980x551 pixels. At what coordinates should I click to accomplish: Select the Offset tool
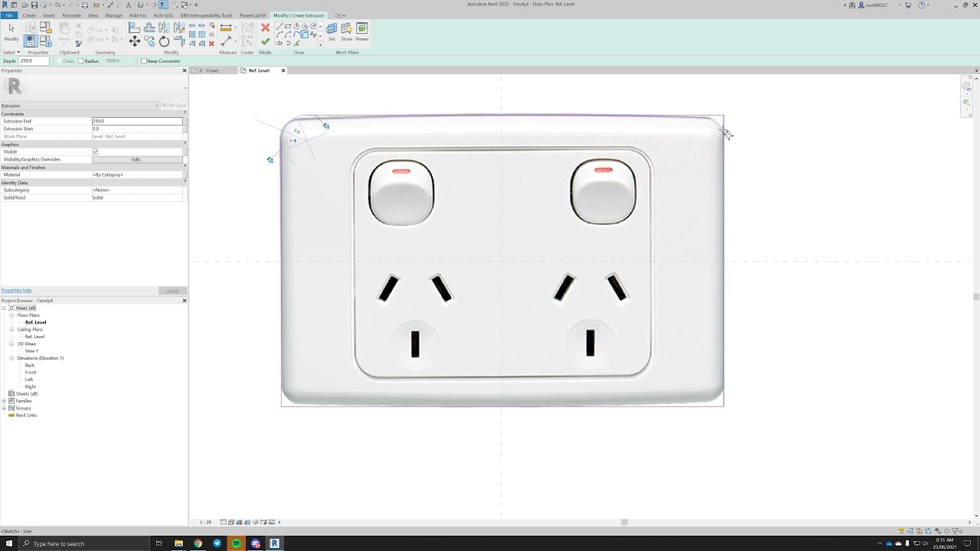click(149, 28)
